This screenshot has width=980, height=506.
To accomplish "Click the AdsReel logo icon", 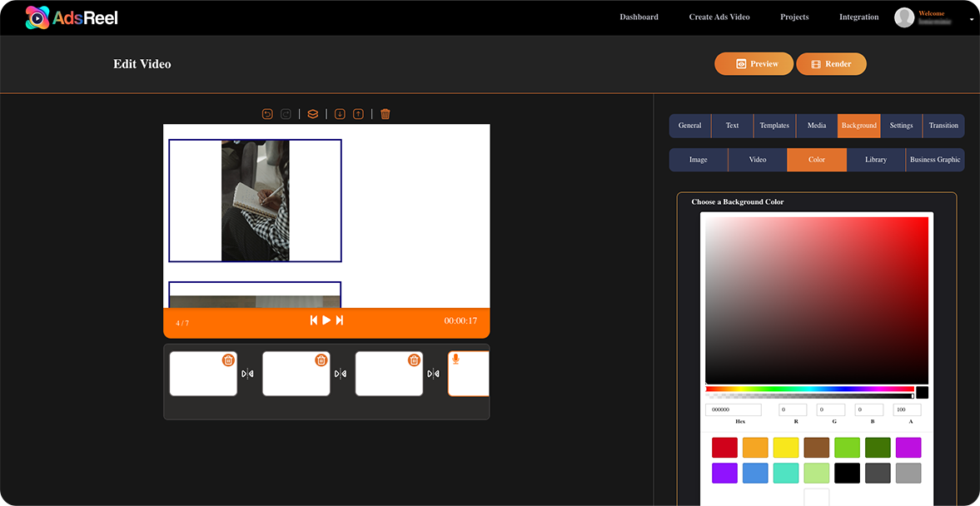I will [x=37, y=17].
